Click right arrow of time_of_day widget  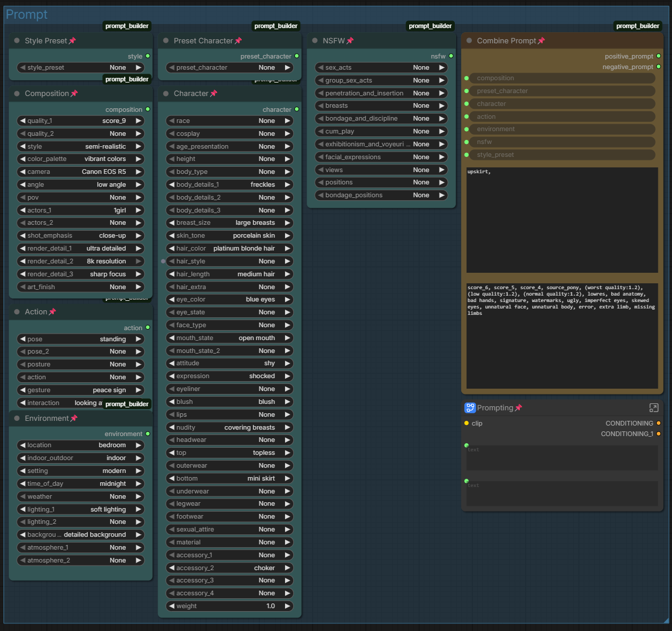point(138,484)
